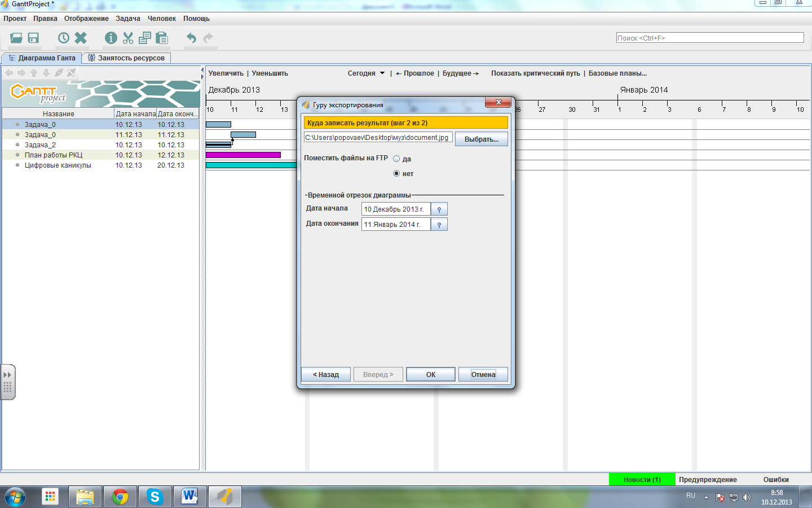Click the OK button in export wizard
Screen dimensions: 812x508
pos(431,374)
